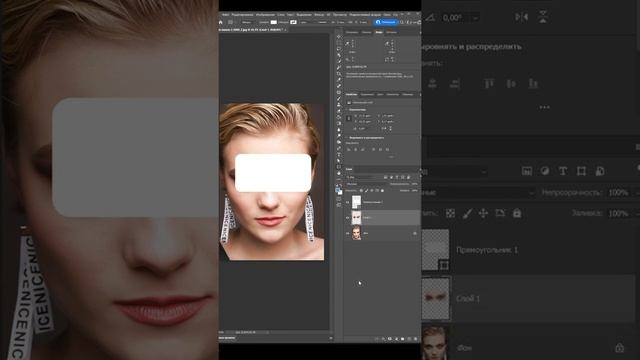Click the foreground color swatch in toolbar
Image resolution: width=640 pixels, height=360 pixels.
(338, 190)
